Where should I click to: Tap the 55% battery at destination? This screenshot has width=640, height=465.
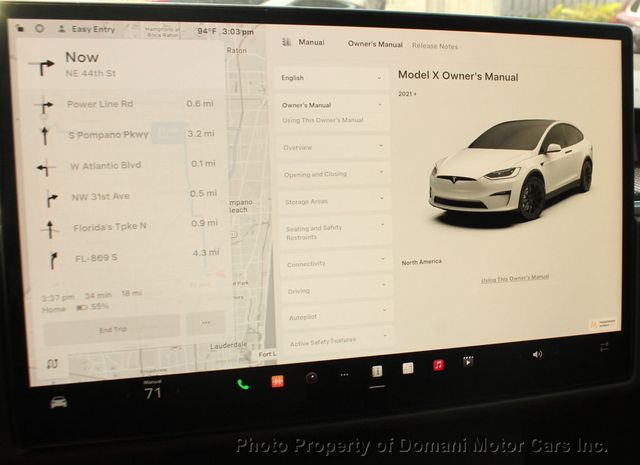(93, 307)
